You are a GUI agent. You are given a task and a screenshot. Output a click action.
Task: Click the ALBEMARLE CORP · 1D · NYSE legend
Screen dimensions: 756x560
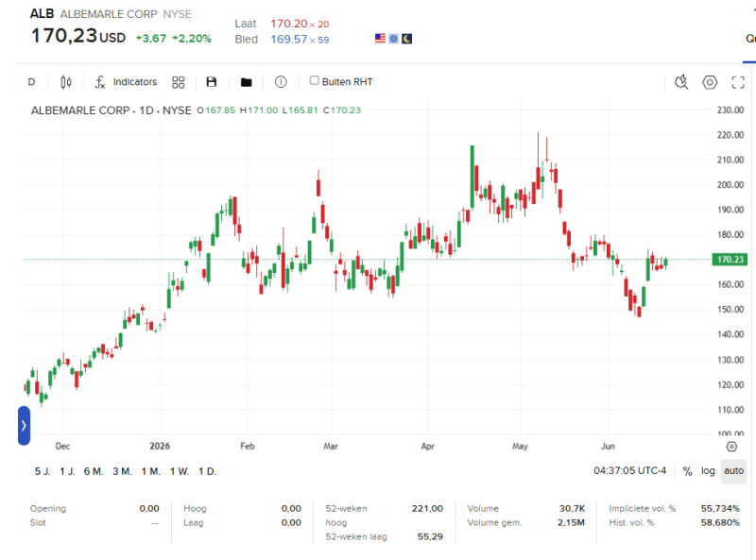(x=111, y=110)
